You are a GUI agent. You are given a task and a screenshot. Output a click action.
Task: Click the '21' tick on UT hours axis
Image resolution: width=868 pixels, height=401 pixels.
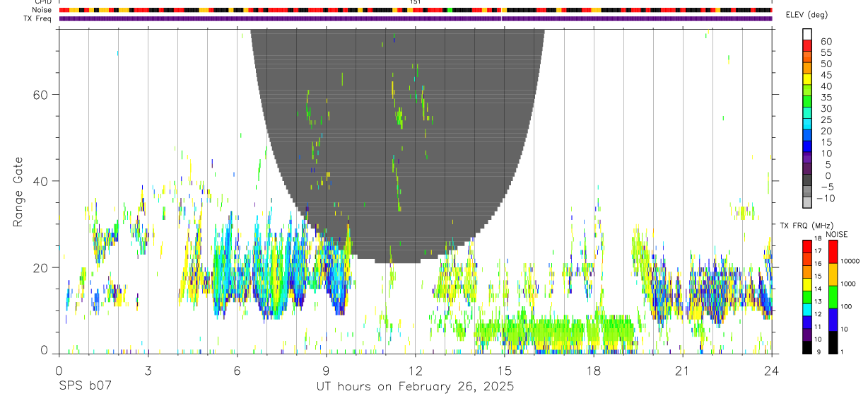tap(682, 371)
